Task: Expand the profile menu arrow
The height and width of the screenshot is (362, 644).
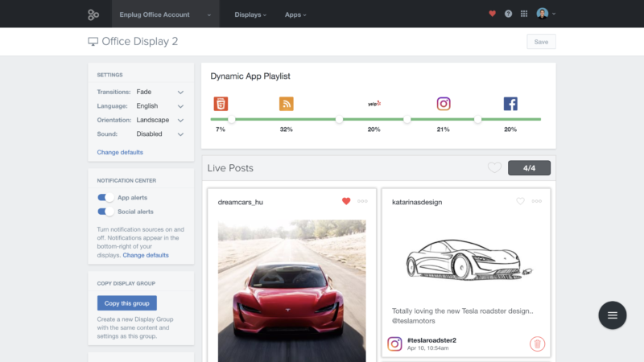Action: click(x=554, y=14)
